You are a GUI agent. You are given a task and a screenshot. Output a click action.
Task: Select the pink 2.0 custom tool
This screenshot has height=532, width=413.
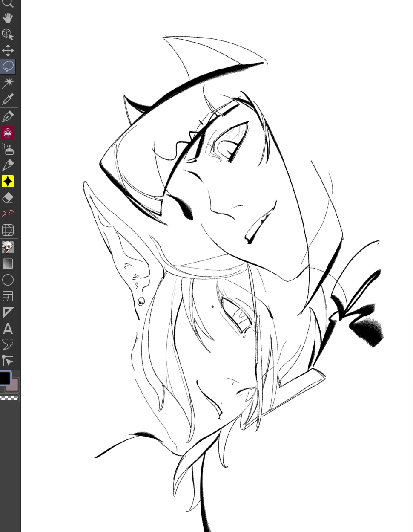point(8,214)
